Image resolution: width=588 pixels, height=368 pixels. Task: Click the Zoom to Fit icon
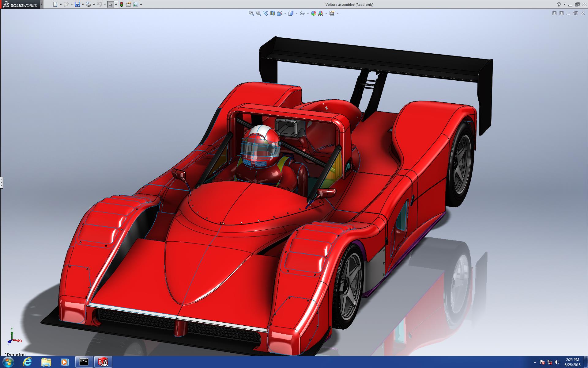coord(251,13)
